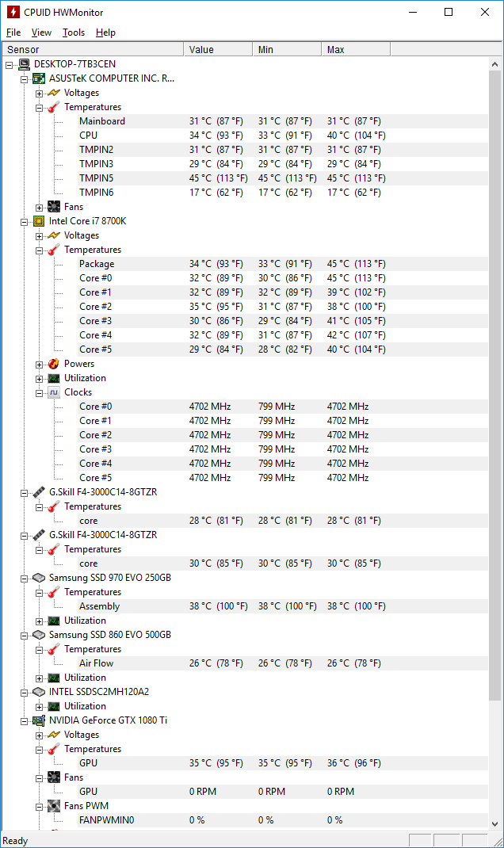
Task: Expand Utilization under Samsung SSD 860 EVO
Action: 40,678
